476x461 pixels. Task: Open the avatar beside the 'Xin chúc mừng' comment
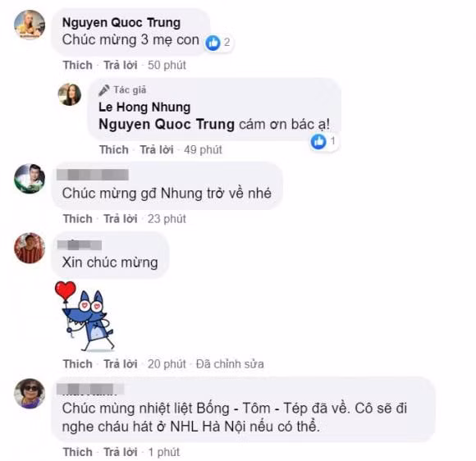[30, 248]
